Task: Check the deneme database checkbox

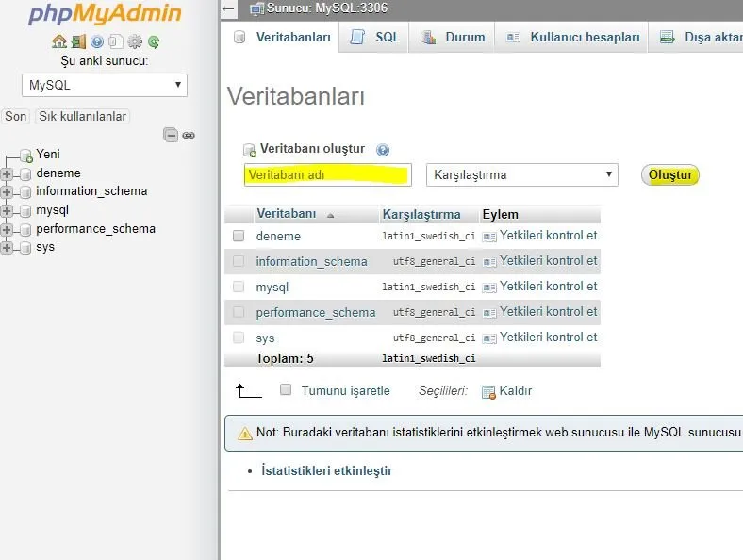Action: [239, 236]
